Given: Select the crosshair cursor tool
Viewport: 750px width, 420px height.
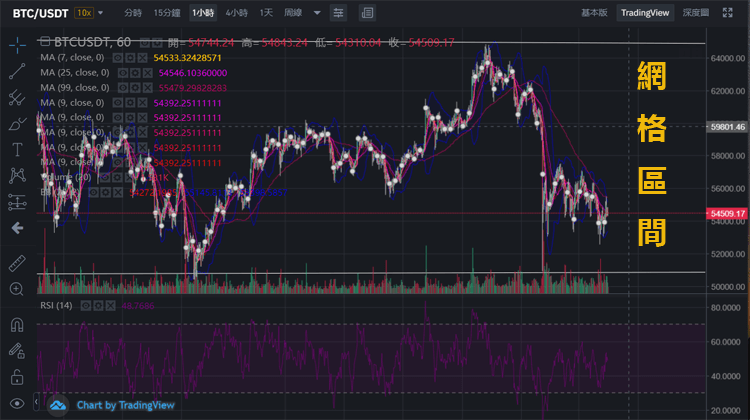Looking at the screenshot, I should pyautogui.click(x=17, y=46).
